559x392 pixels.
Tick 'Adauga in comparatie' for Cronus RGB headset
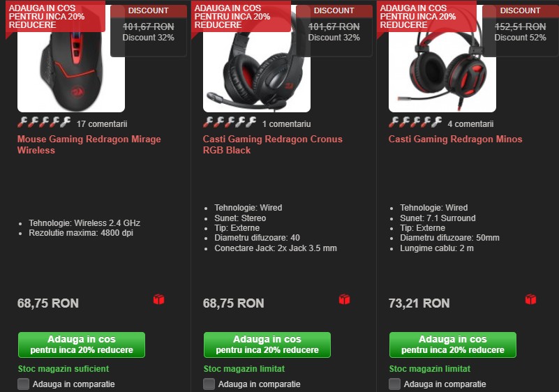[209, 384]
